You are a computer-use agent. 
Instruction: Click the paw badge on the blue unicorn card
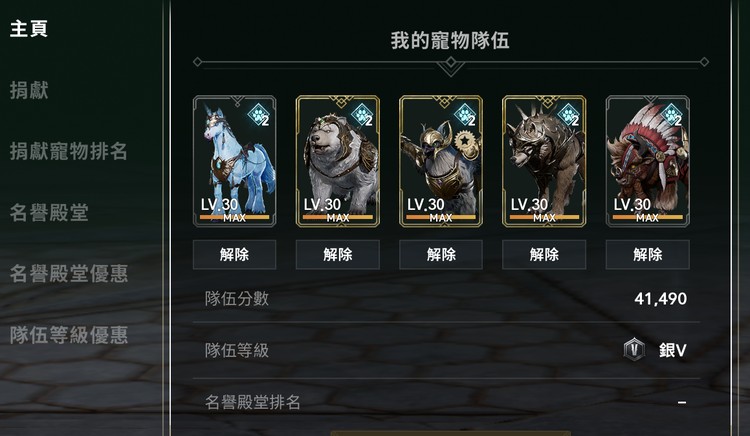click(258, 115)
